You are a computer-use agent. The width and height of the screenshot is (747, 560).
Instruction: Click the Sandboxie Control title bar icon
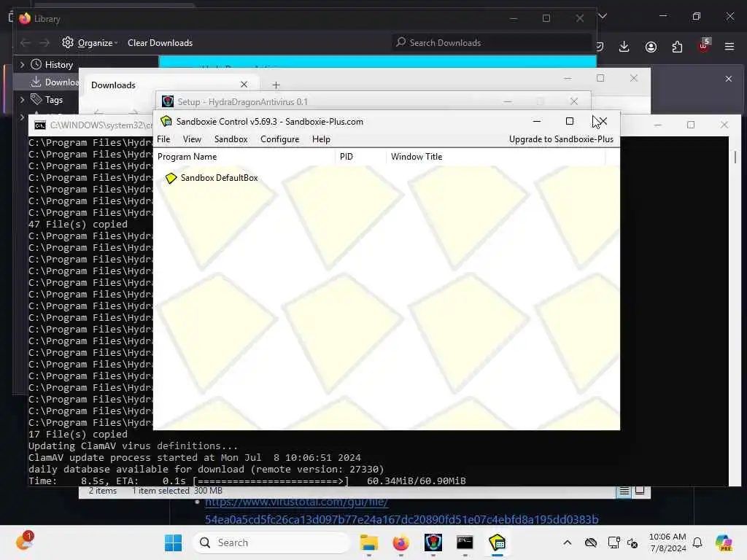(x=166, y=122)
